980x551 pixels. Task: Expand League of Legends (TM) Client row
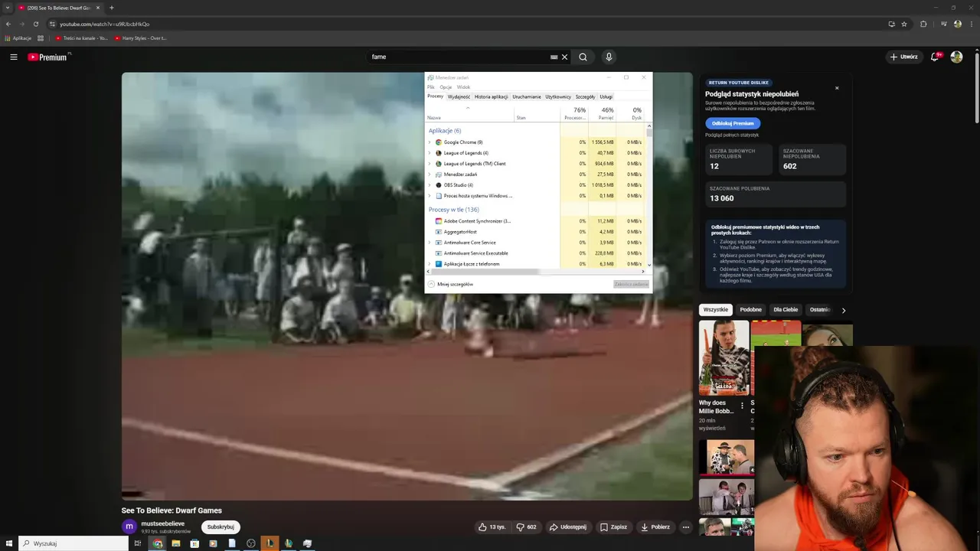coord(430,164)
